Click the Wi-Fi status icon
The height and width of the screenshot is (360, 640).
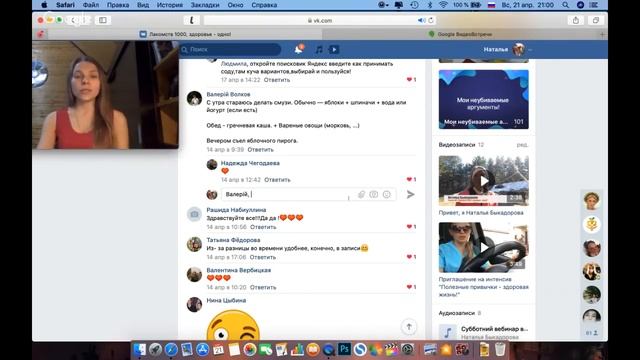click(x=443, y=5)
